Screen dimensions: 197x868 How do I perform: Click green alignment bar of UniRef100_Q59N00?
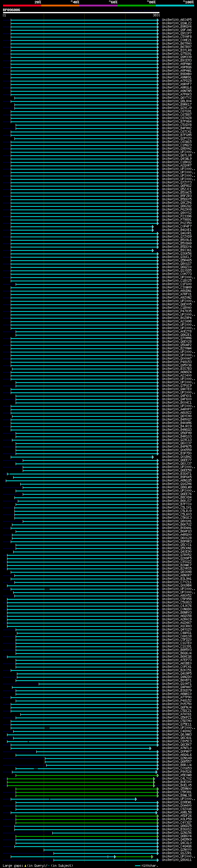click(x=87, y=789)
